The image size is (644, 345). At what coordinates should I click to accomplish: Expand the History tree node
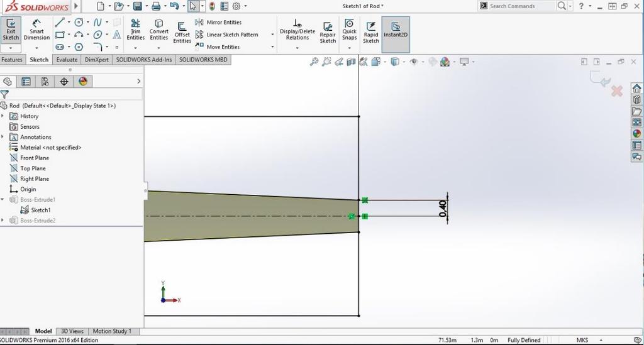pos(3,116)
